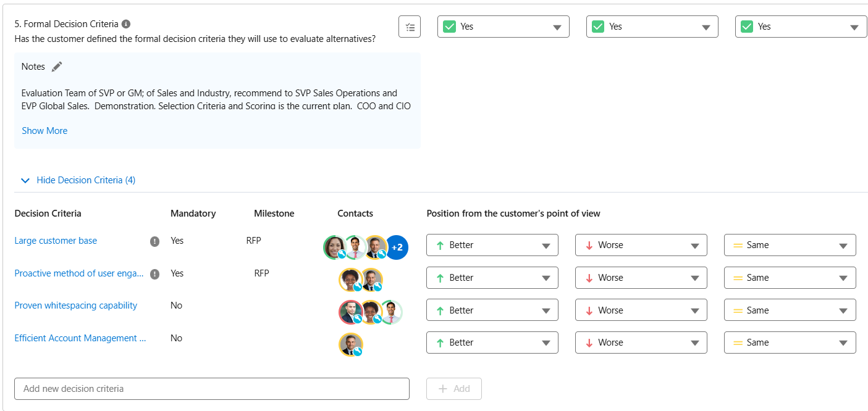Open Better dropdown for Large customer base
868x411 pixels.
(492, 245)
